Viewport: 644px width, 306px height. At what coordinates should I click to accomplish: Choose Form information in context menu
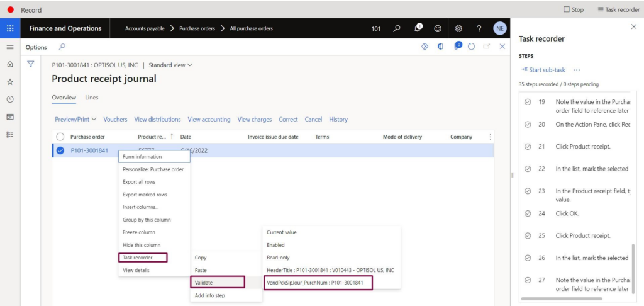155,157
